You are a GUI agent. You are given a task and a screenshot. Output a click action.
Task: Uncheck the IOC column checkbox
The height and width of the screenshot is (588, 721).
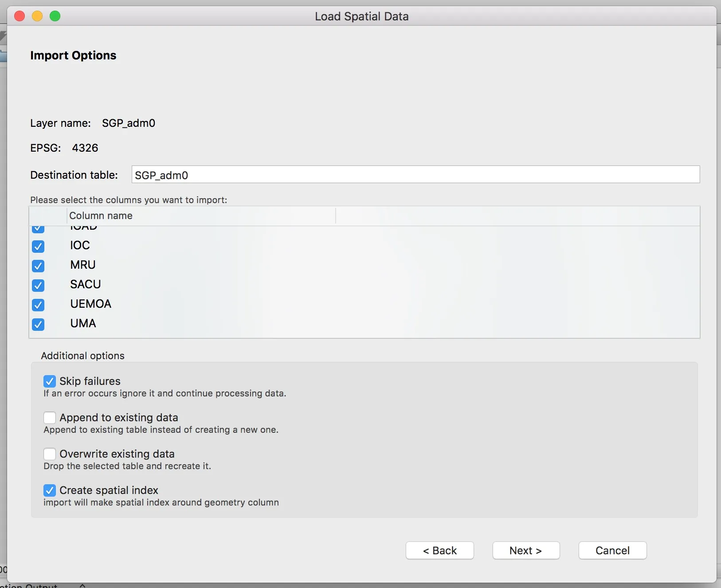point(38,246)
